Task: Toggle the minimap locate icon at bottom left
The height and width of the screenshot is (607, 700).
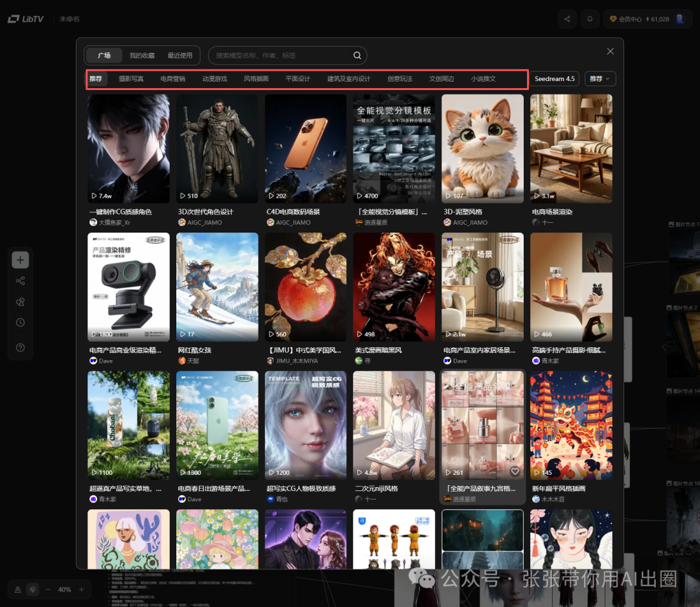Action: pos(17,590)
